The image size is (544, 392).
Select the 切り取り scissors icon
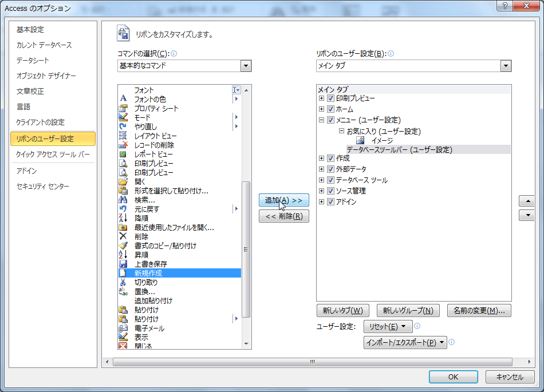[123, 283]
